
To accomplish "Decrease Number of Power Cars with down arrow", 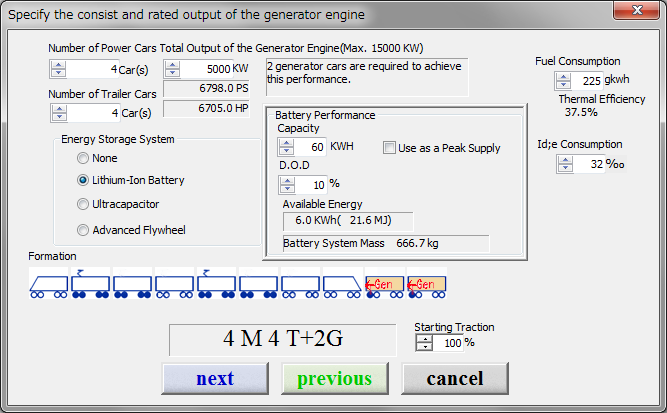I will pyautogui.click(x=58, y=73).
